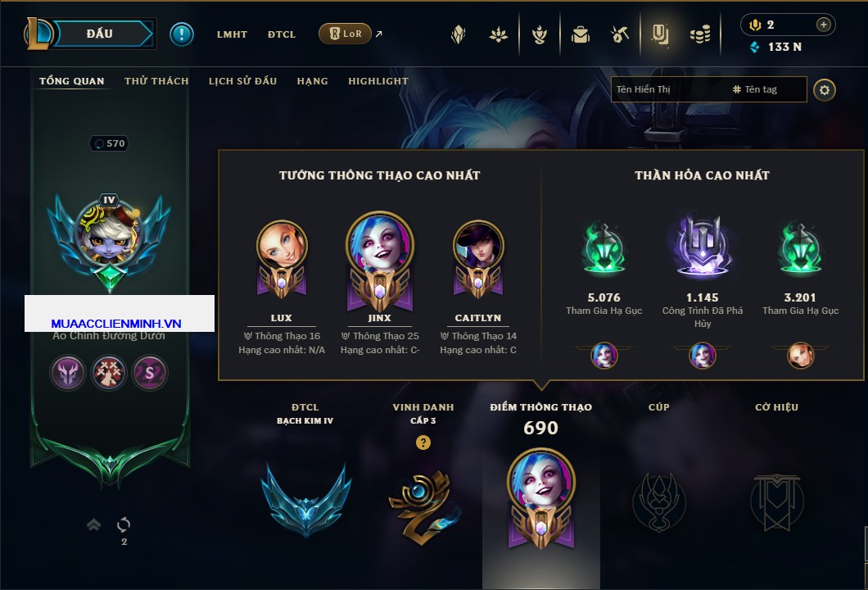Click the Tên Hiển Thị search field
This screenshot has width=868, height=590.
pos(669,89)
